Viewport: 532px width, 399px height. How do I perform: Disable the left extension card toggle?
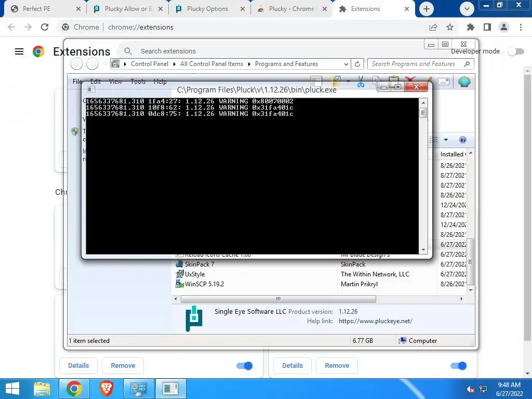pyautogui.click(x=244, y=366)
